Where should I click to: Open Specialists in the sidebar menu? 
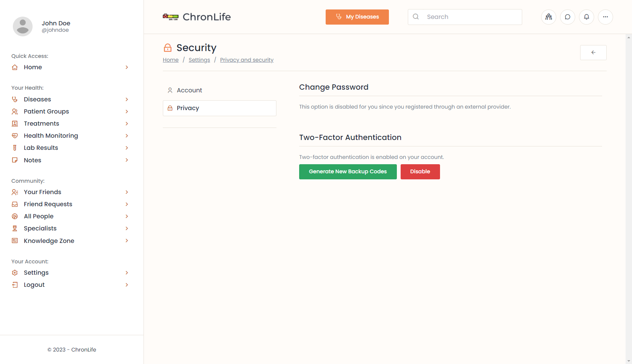click(70, 229)
